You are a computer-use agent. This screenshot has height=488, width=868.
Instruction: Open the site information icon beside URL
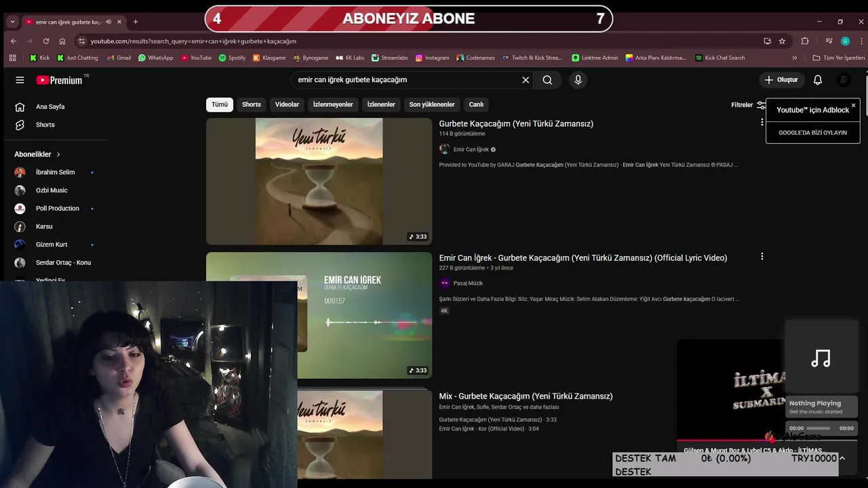click(82, 41)
